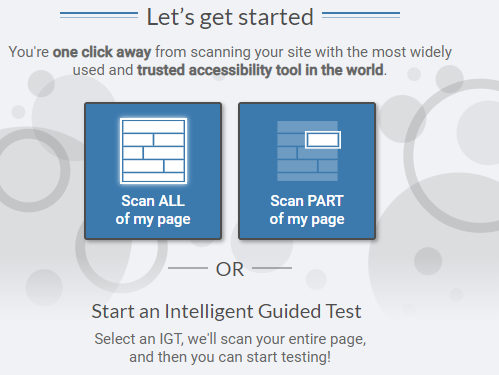
Task: Click the "Select an IGT" description line
Action: click(x=230, y=339)
